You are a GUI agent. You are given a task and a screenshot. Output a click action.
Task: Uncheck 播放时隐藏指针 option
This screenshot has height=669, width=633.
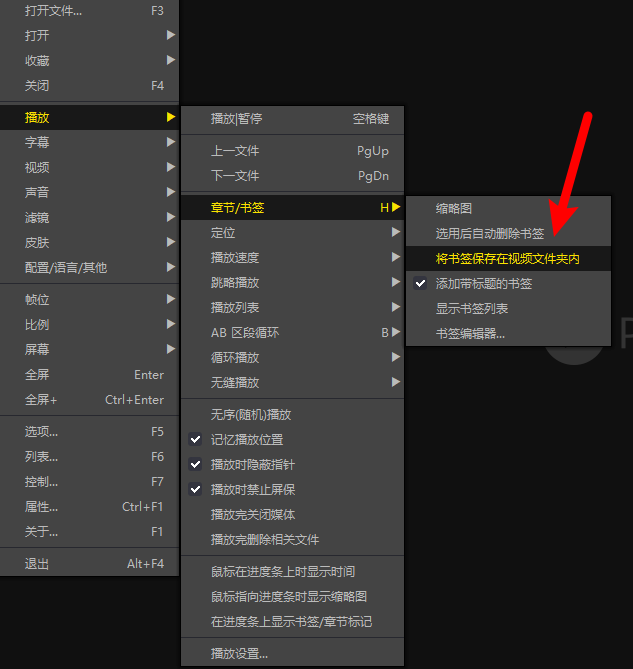tap(252, 465)
